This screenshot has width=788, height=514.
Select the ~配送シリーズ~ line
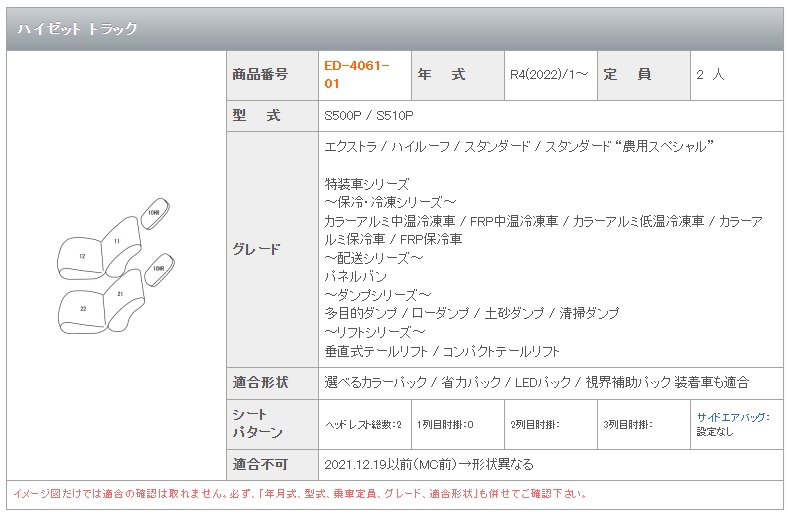tap(374, 258)
